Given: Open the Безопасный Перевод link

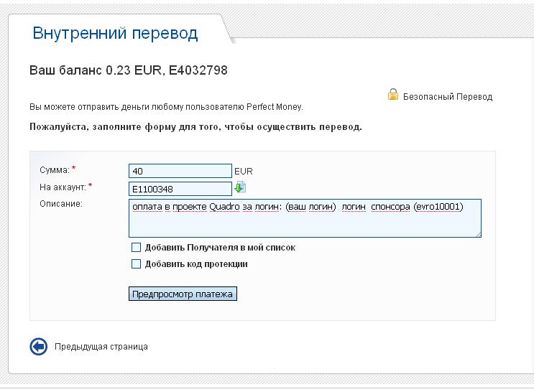Looking at the screenshot, I should [x=447, y=96].
